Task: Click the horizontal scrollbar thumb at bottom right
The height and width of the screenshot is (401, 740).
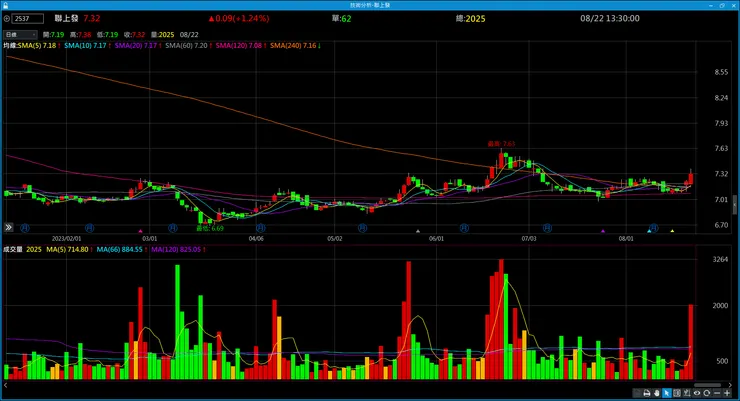Action: 707,385
